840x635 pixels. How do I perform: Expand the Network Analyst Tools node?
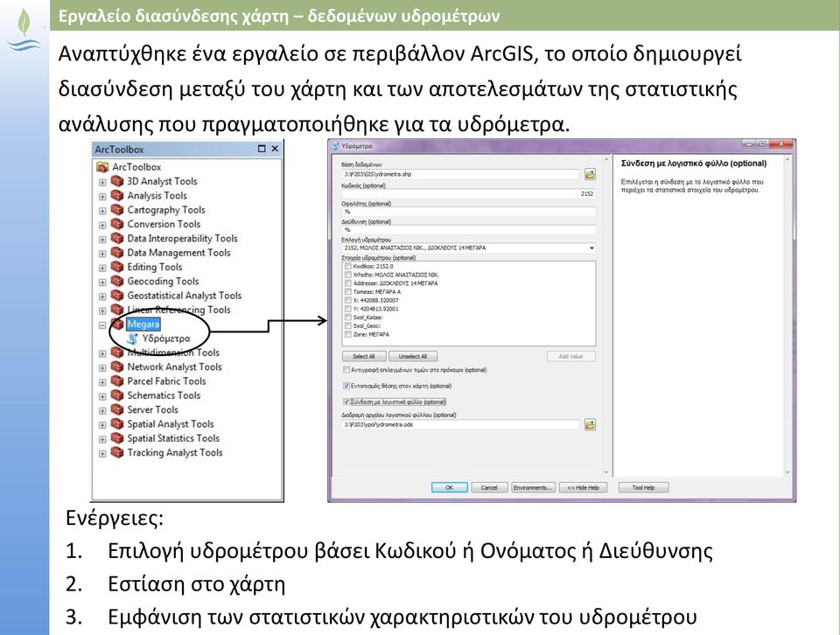(x=102, y=368)
